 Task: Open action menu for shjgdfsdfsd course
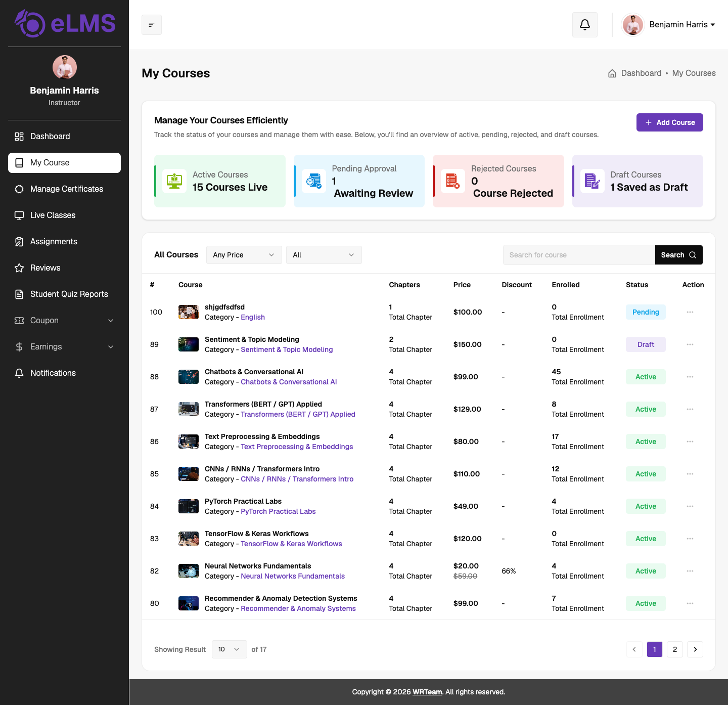pos(690,312)
